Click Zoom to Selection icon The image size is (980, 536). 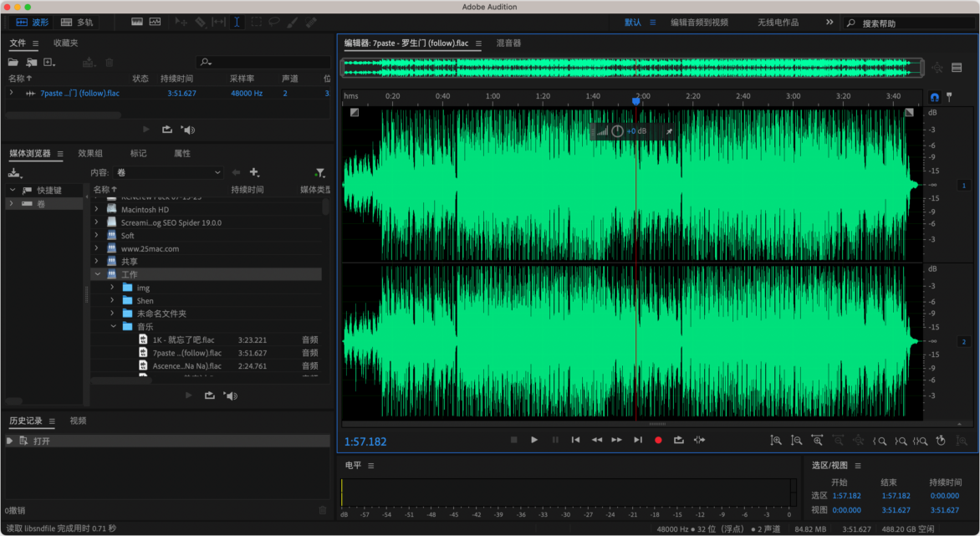[x=920, y=441]
